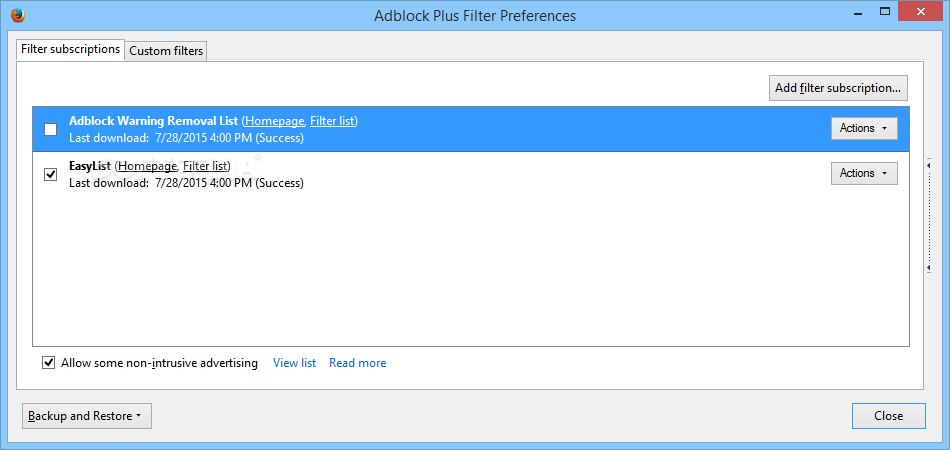Screen dimensions: 950x450
Task: Switch to the Custom filters tab
Action: click(166, 51)
